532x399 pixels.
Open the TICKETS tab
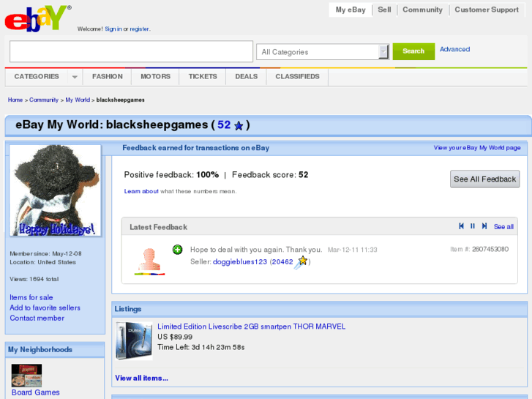(x=203, y=77)
